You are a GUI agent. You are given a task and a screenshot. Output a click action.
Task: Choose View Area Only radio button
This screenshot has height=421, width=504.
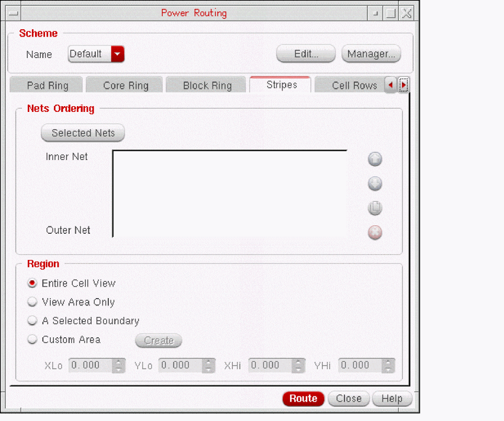point(32,302)
